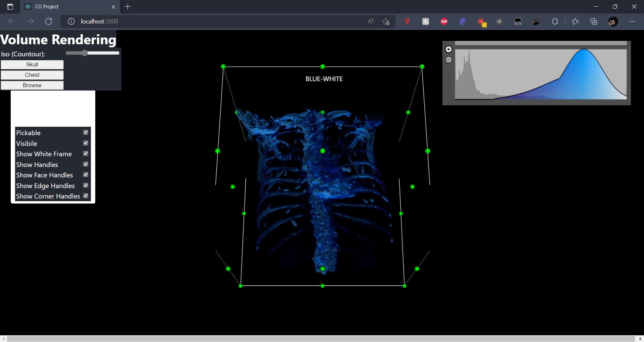
Task: Open a new browser tab
Action: coord(128,7)
